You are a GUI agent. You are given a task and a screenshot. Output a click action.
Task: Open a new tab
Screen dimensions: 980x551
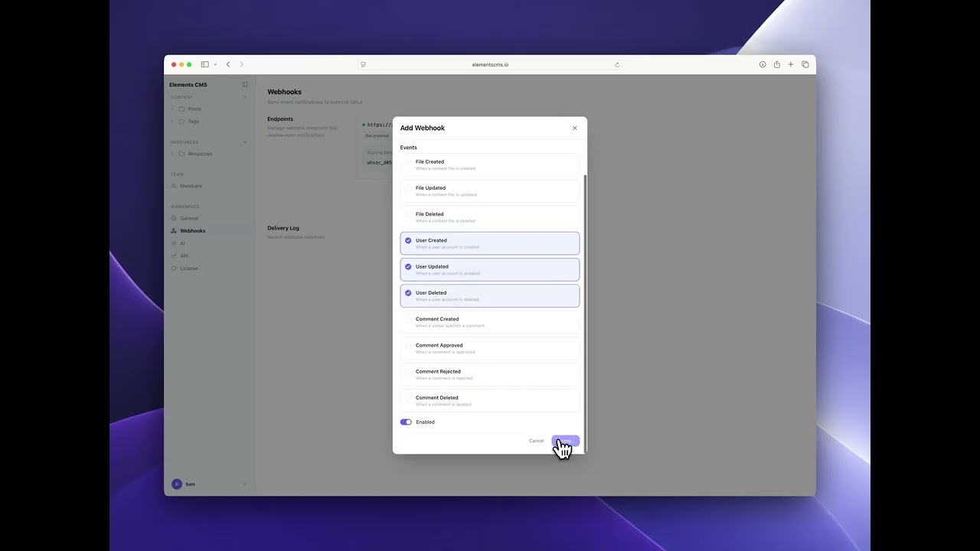[791, 64]
